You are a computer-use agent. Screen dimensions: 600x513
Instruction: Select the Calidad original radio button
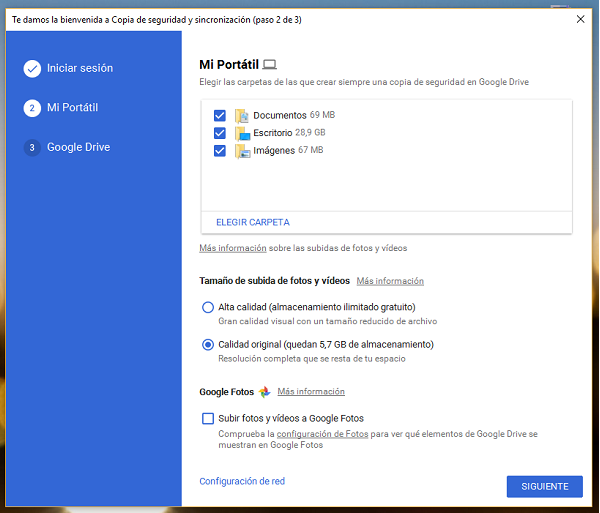pyautogui.click(x=208, y=345)
